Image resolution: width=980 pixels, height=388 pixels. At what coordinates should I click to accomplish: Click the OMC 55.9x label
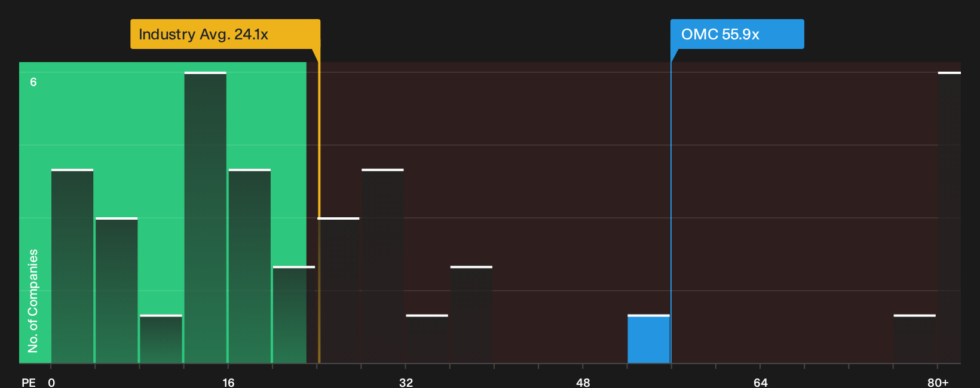point(737,34)
